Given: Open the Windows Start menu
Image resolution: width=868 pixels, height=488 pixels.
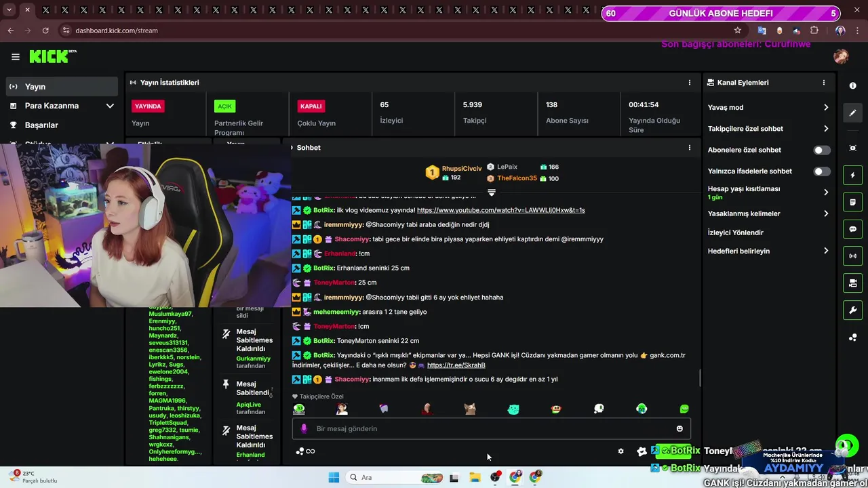Looking at the screenshot, I should point(334,477).
